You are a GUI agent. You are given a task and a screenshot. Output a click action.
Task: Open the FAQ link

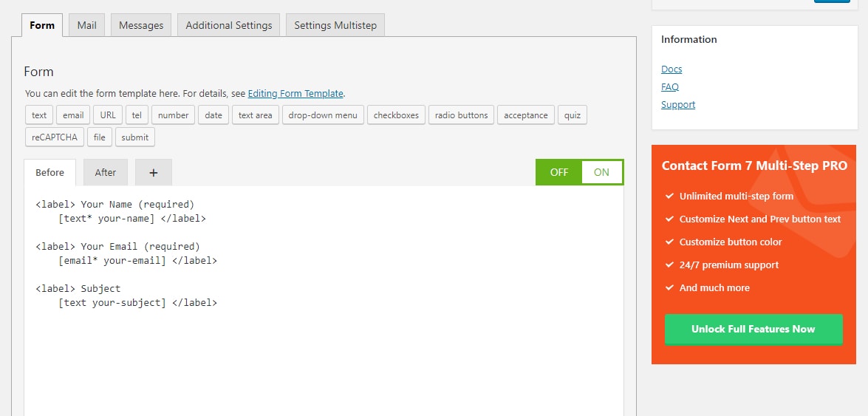coord(670,87)
